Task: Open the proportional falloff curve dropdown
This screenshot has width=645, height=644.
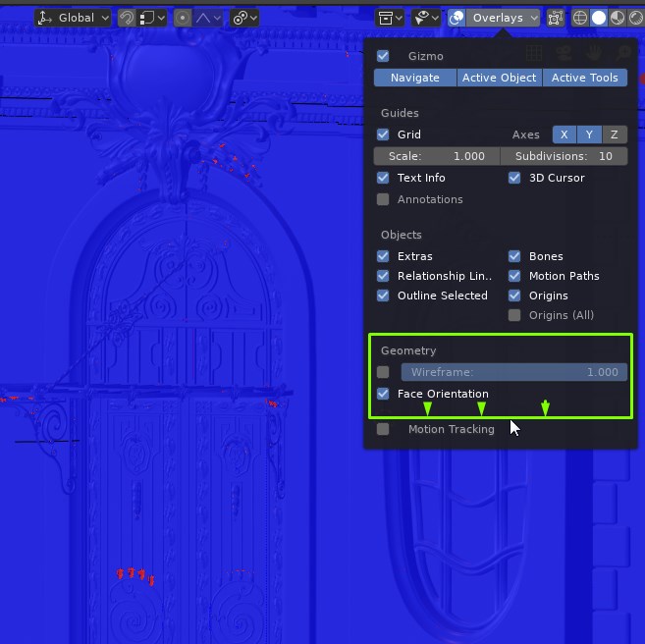Action: (208, 18)
